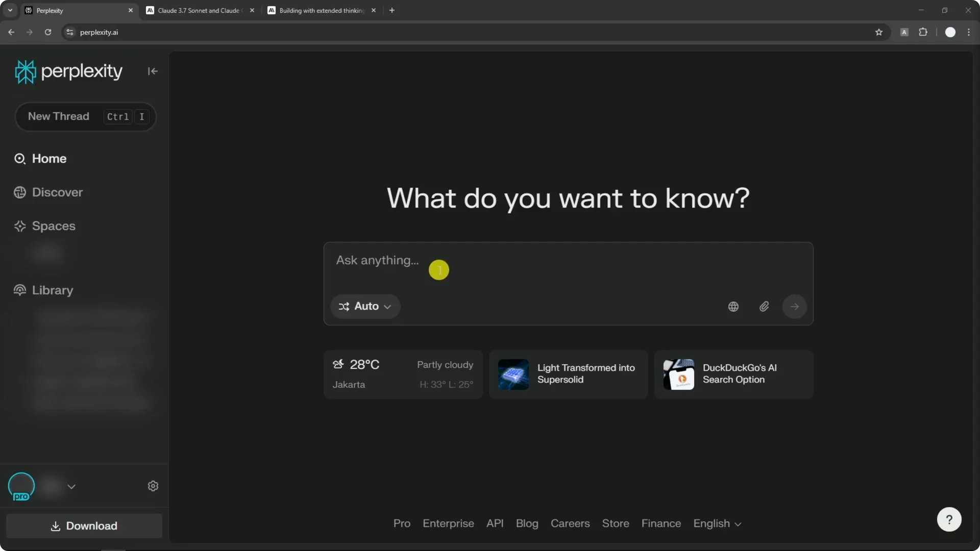Click the paperclip attach file icon
Screen dimensions: 980x551
pyautogui.click(x=764, y=307)
